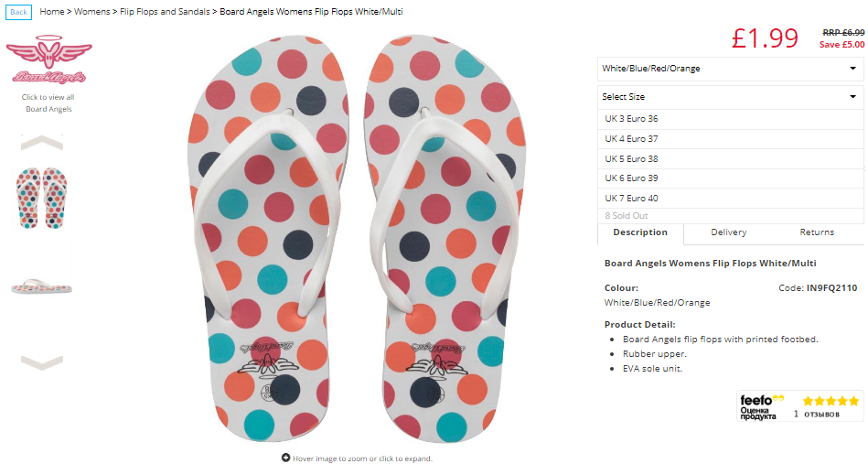Select the Description tab
The height and width of the screenshot is (464, 868).
click(640, 233)
